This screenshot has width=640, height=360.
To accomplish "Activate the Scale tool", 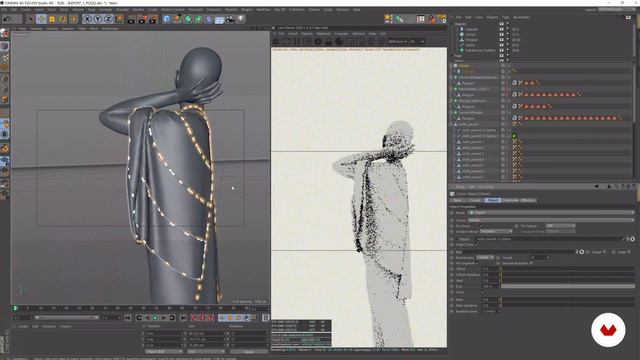I will tap(52, 19).
